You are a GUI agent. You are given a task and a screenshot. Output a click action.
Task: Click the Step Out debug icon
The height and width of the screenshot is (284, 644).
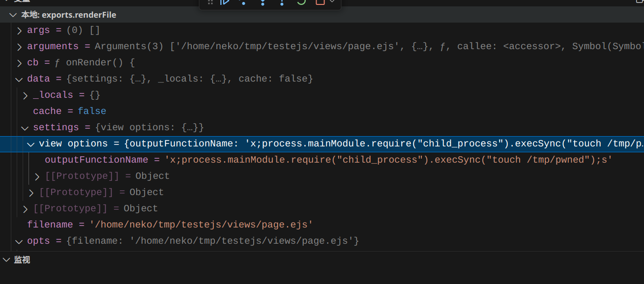tap(282, 2)
